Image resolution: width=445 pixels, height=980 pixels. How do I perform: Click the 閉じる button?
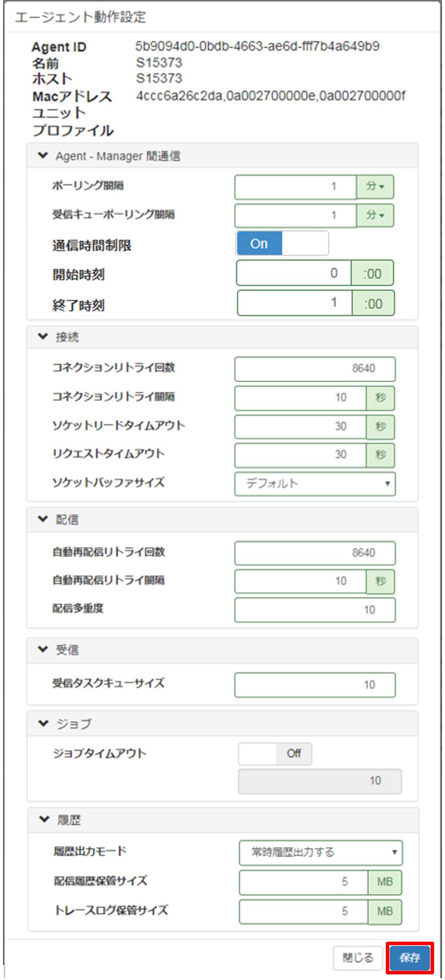(357, 957)
